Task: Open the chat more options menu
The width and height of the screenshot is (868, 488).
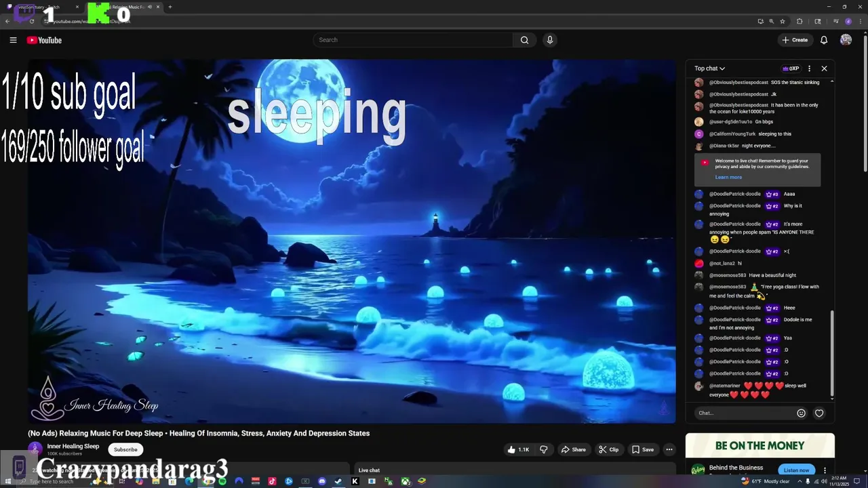Action: (809, 68)
